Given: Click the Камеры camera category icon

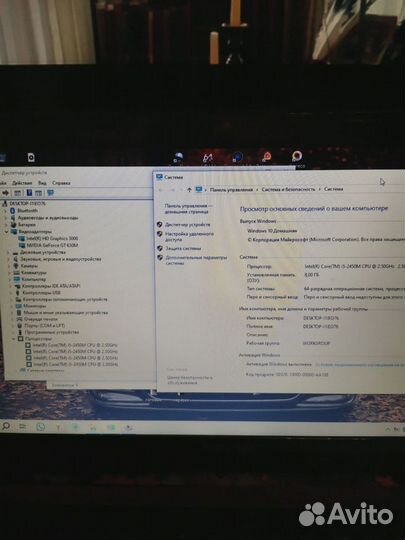Looking at the screenshot, I should click(15, 266).
